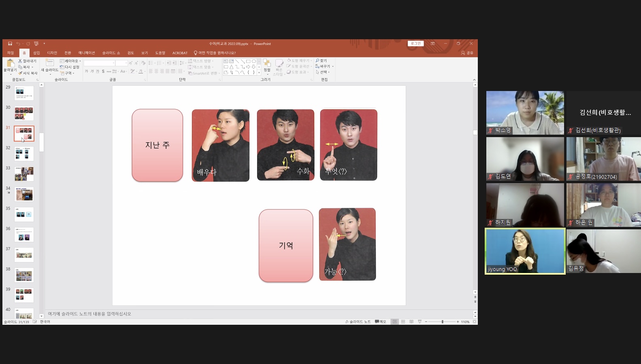Adjust the zoom slider handle

(442, 322)
